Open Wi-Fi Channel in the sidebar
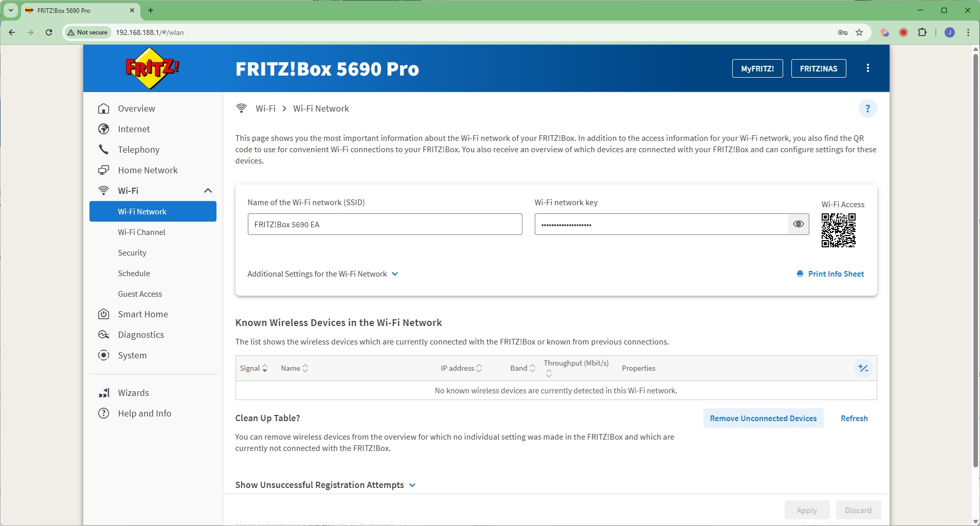Screen dimensions: 980x526 click(x=141, y=232)
